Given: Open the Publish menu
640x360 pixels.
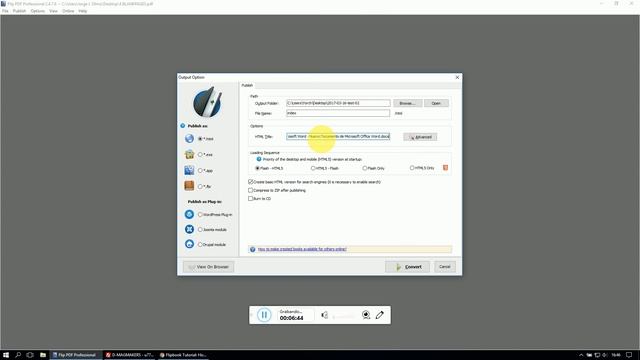Looking at the screenshot, I should (x=19, y=11).
